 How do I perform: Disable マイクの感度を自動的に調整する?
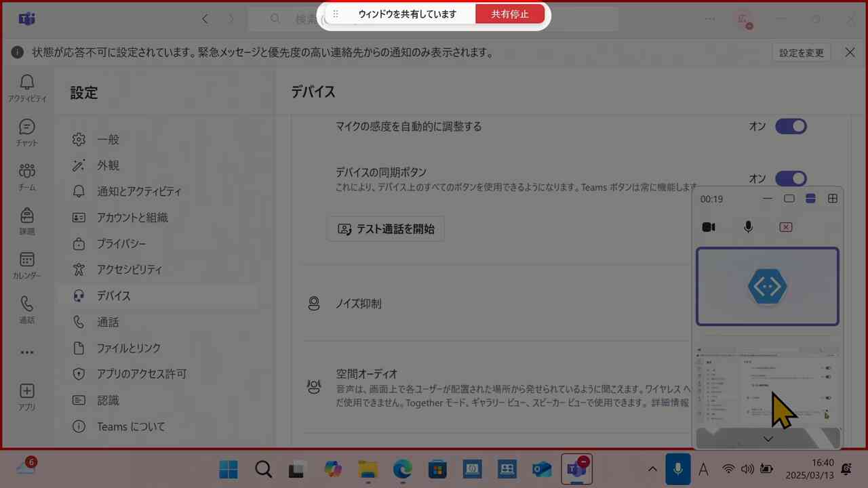pyautogui.click(x=791, y=126)
